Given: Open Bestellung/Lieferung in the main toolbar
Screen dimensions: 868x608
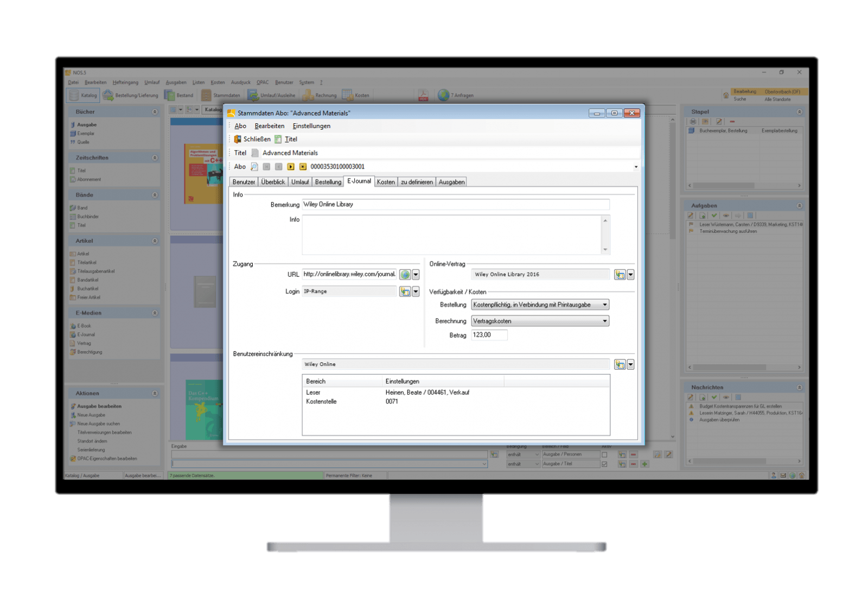Looking at the screenshot, I should point(131,96).
